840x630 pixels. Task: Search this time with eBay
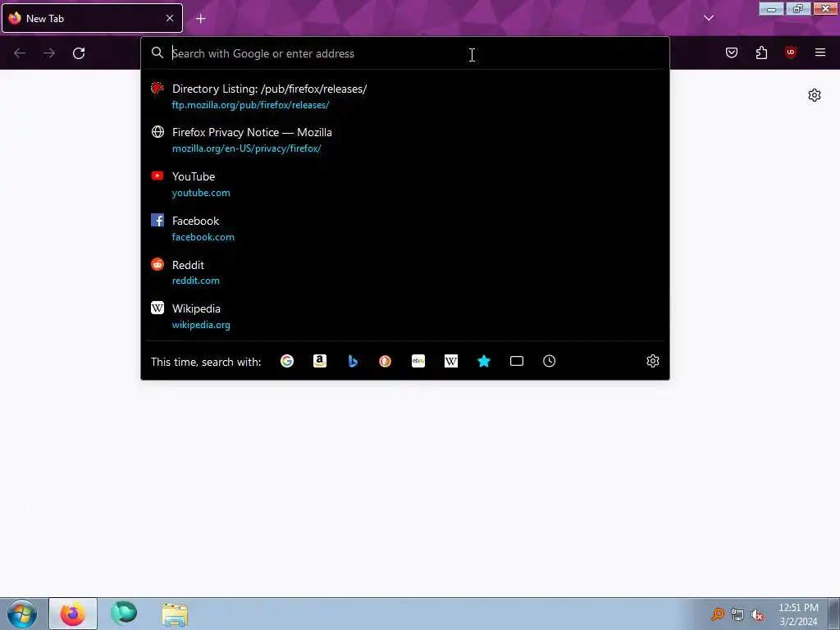click(418, 361)
